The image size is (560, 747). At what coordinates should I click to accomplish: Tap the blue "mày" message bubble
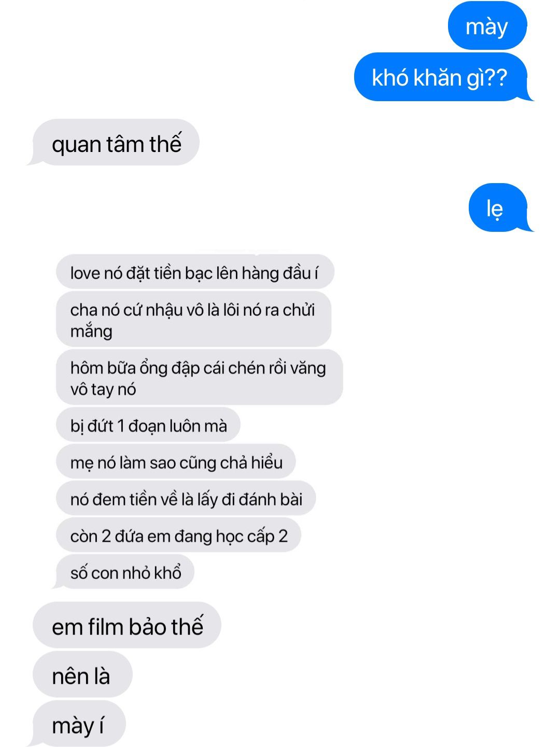coord(487,26)
